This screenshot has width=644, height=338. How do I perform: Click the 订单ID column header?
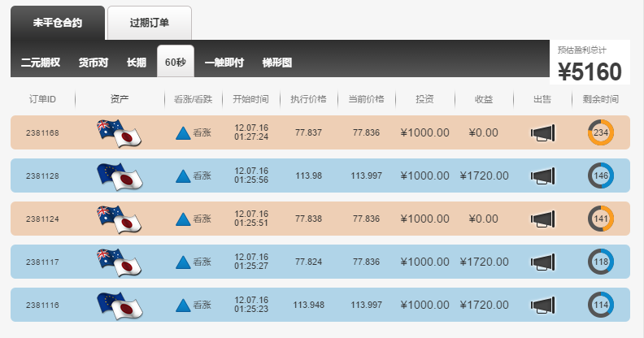click(x=42, y=99)
